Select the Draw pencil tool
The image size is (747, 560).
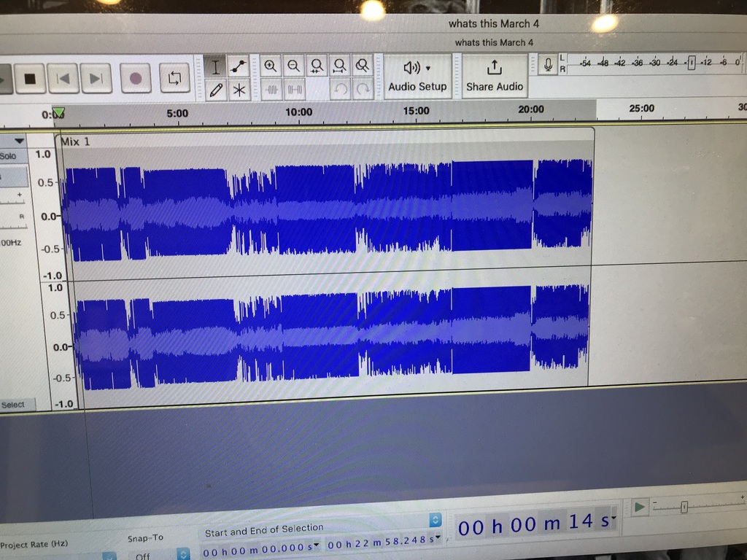pyautogui.click(x=216, y=90)
